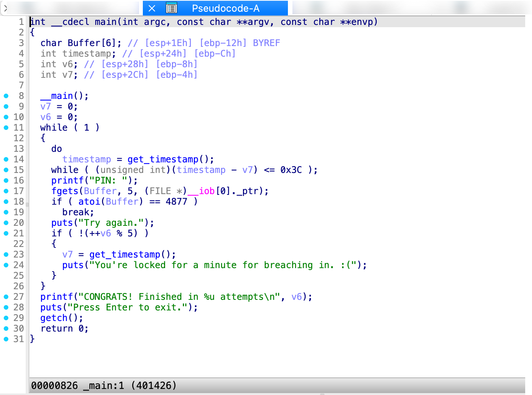
Task: Jump to get_timestamp call on line 14
Action: point(162,159)
